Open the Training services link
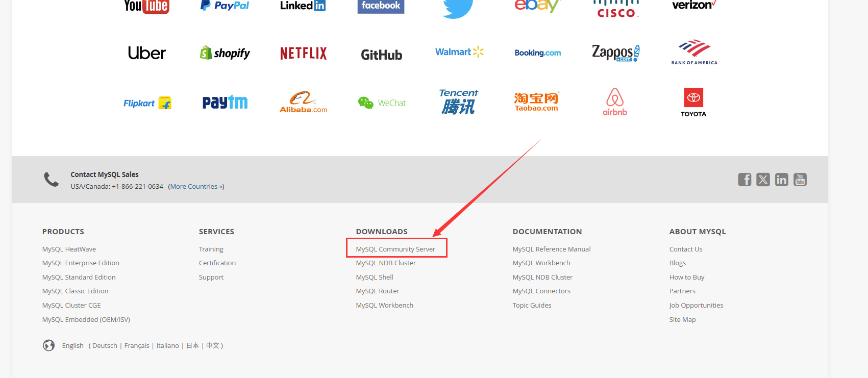868x378 pixels. (211, 249)
